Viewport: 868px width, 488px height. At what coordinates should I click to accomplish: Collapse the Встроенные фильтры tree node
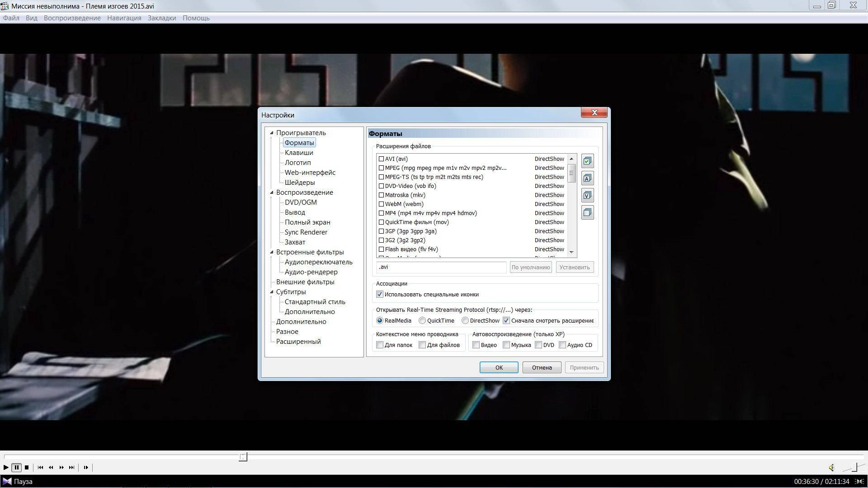pos(272,252)
